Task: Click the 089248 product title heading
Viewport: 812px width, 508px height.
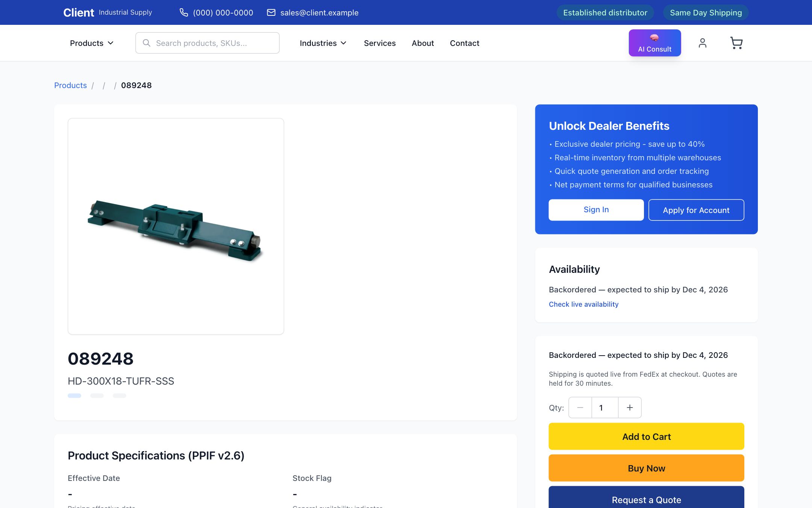Action: 100,359
